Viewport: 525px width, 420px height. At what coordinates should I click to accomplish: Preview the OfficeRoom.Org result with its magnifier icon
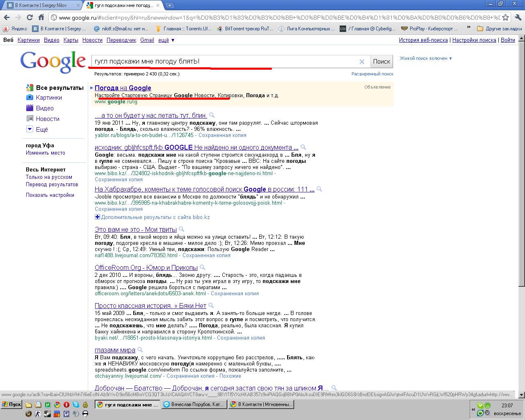pos(202,267)
